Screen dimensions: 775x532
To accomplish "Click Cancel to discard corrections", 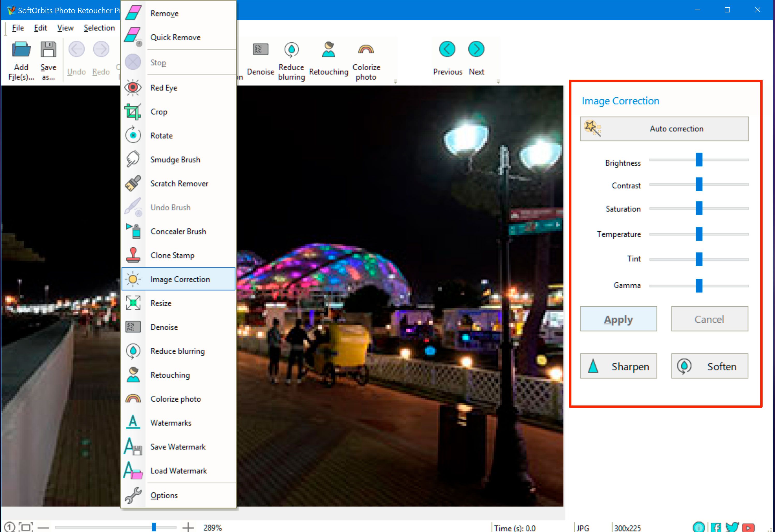I will 709,319.
